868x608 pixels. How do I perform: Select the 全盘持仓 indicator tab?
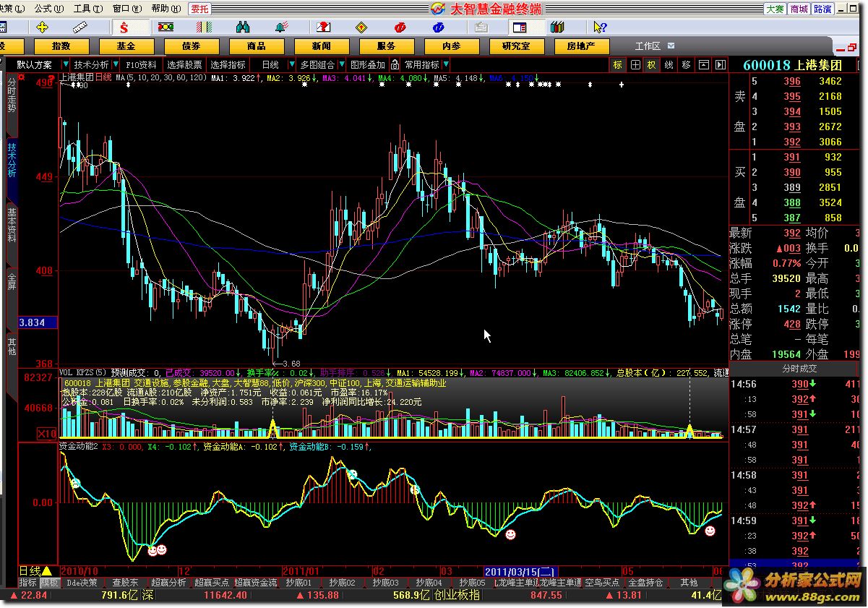pos(645,582)
